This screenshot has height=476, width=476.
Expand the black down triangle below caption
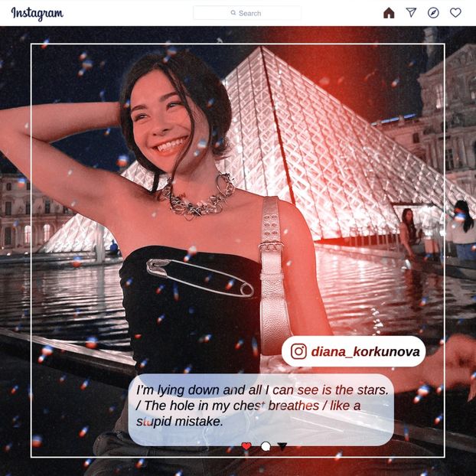pos(282,446)
